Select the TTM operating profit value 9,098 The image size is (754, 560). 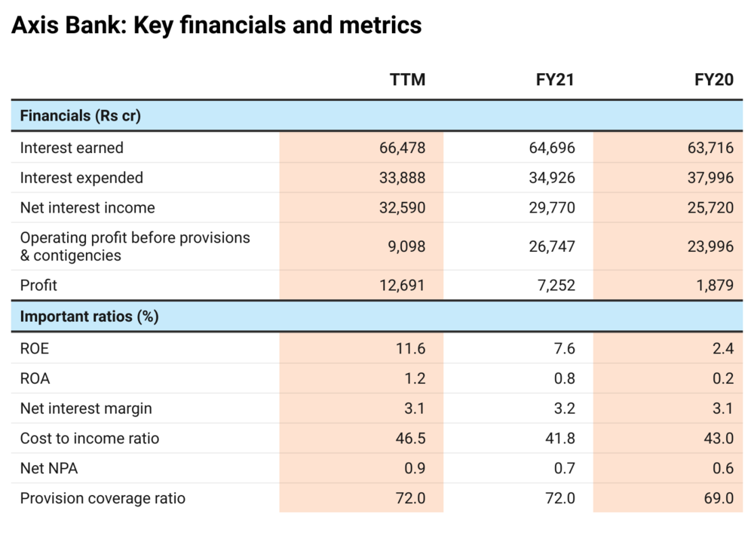pyautogui.click(x=407, y=246)
